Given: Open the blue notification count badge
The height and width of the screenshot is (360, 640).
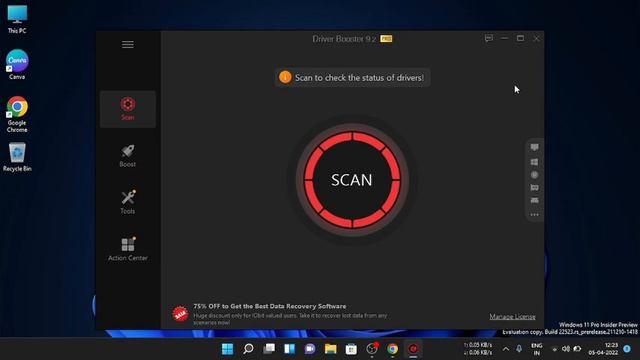Looking at the screenshot, I should point(627,349).
